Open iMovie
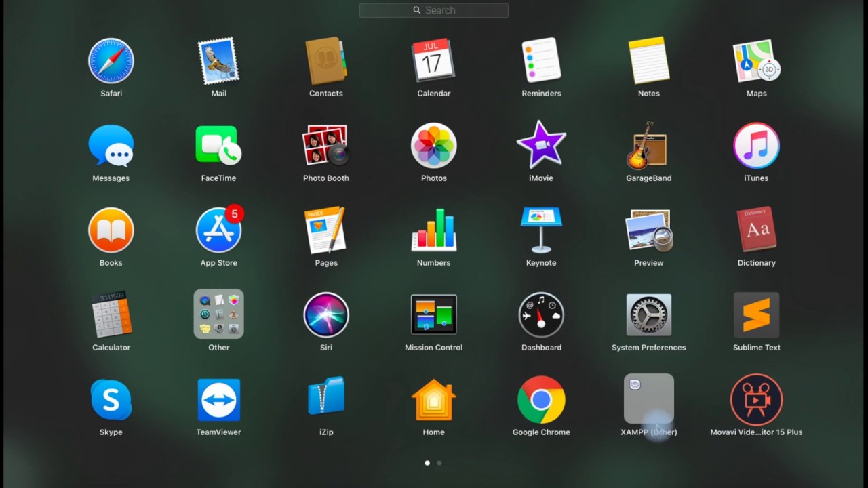This screenshot has height=488, width=868. (541, 145)
